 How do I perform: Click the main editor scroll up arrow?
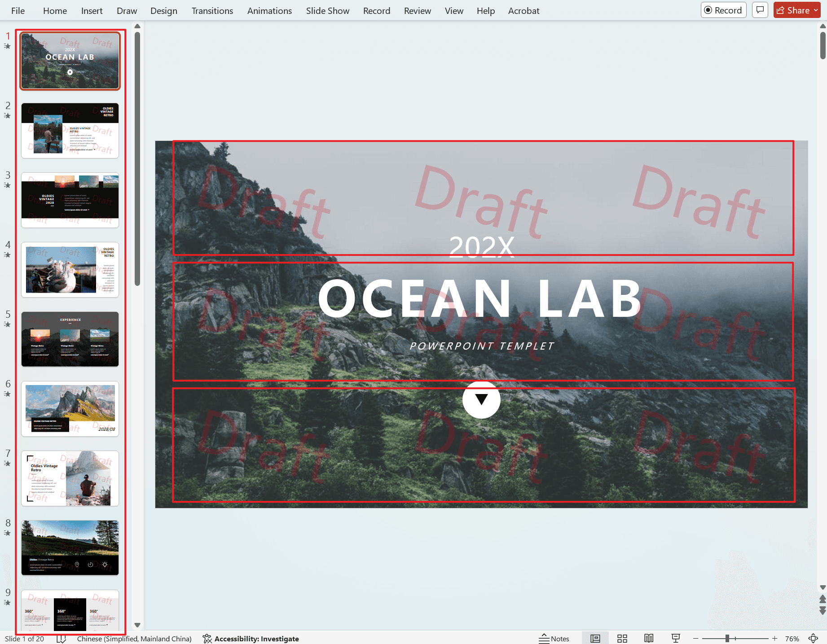tap(823, 26)
